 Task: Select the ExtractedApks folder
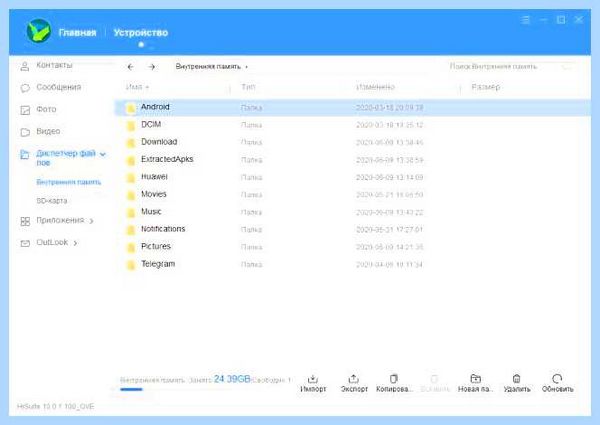[x=167, y=159]
